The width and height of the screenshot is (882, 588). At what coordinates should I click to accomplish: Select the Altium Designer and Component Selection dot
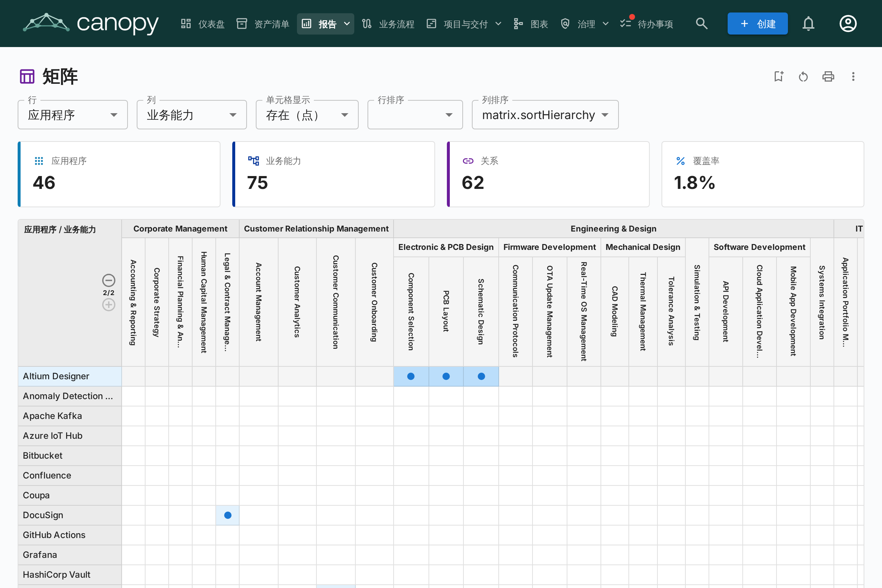tap(411, 376)
